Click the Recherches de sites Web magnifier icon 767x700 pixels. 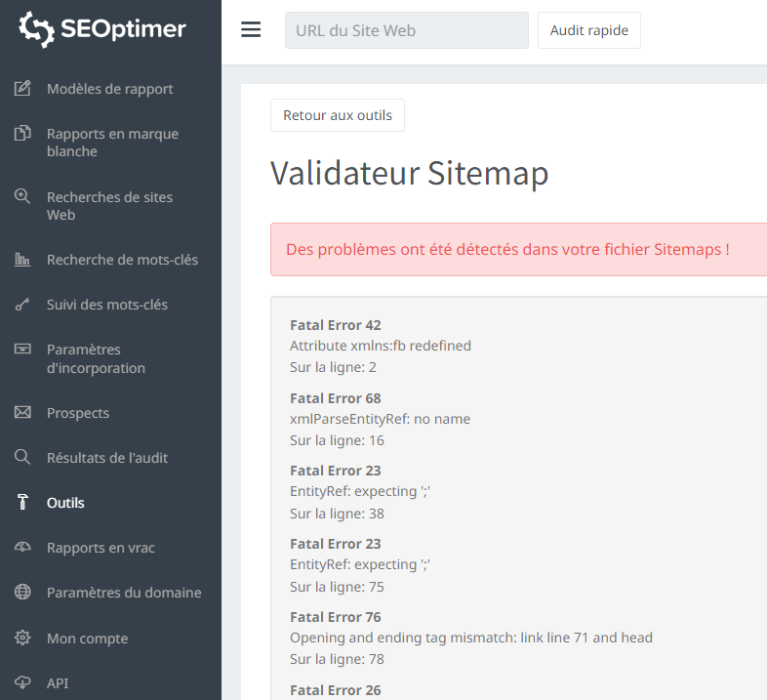(x=22, y=197)
